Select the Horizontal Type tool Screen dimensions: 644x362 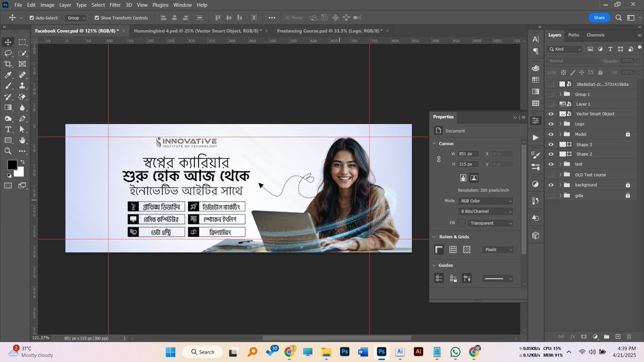pyautogui.click(x=9, y=130)
